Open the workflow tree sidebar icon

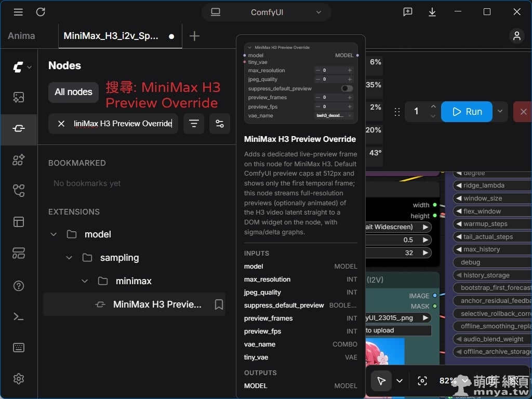[19, 191]
